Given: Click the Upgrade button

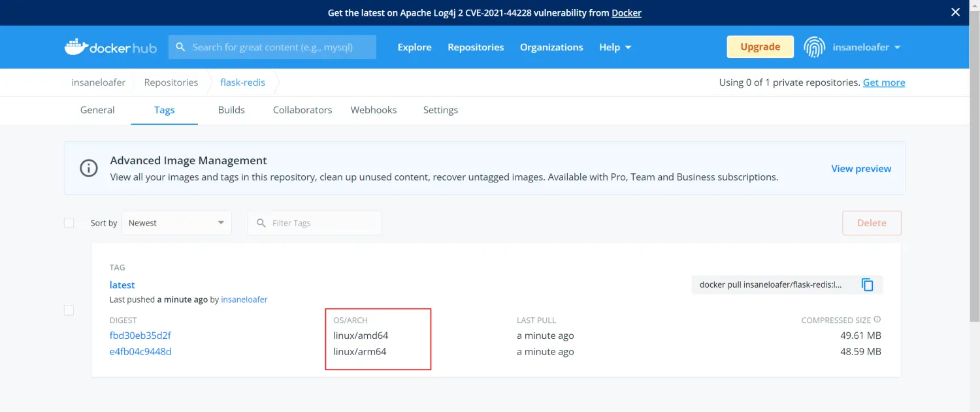Looking at the screenshot, I should [760, 47].
